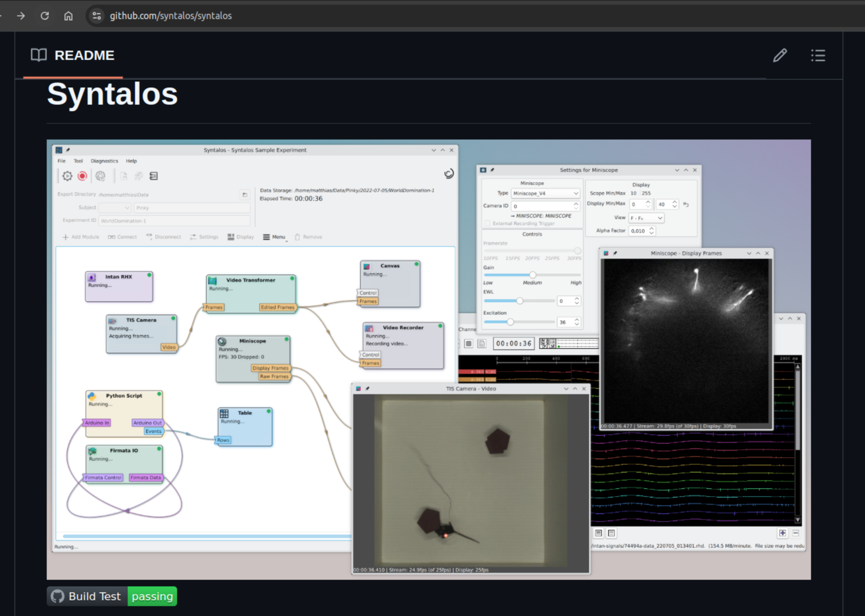Click Display Max 40 stepper arrows
Screen dimensions: 865x616
674,204
